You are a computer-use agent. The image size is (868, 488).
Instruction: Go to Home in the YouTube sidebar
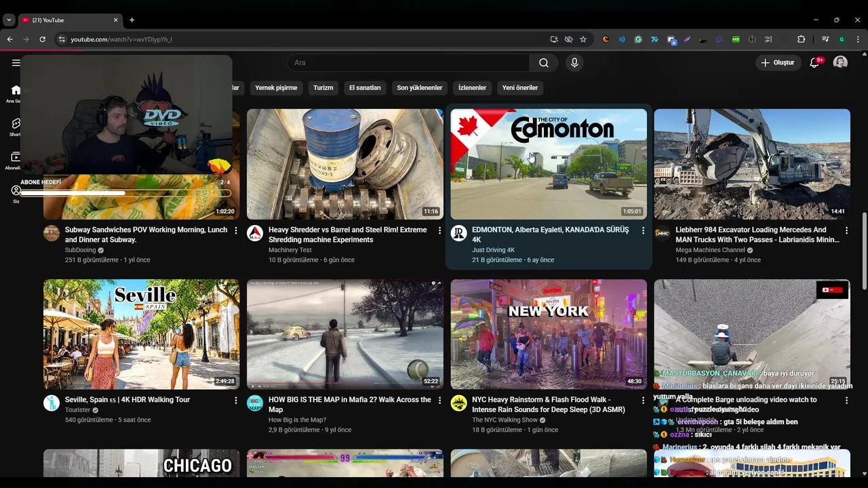click(16, 94)
